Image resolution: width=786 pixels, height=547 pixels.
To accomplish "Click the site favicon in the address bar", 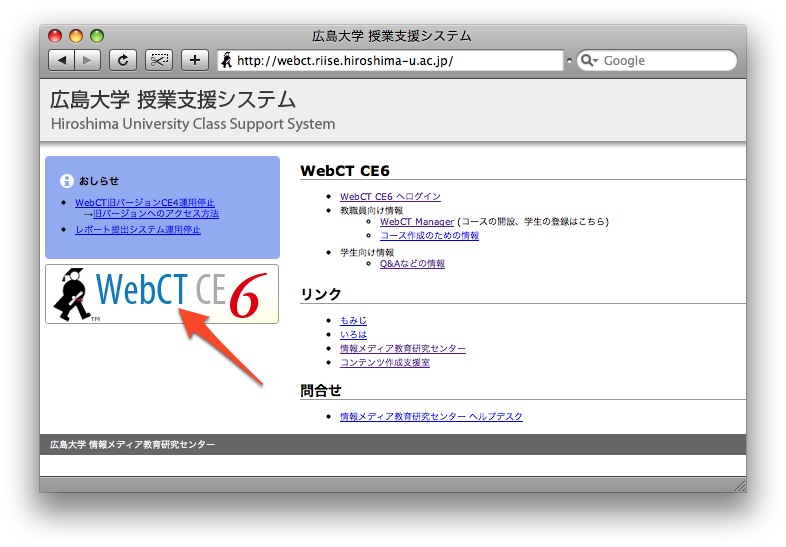I will coord(227,61).
